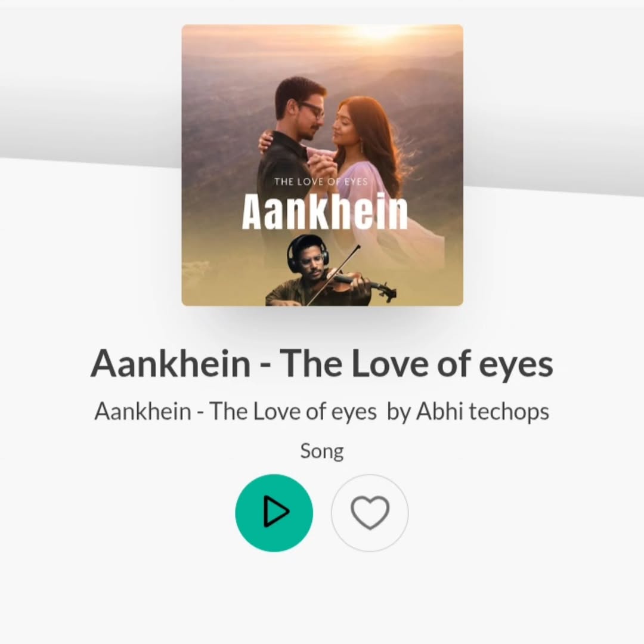
Task: Open album link in the subtitle line
Action: point(236,411)
